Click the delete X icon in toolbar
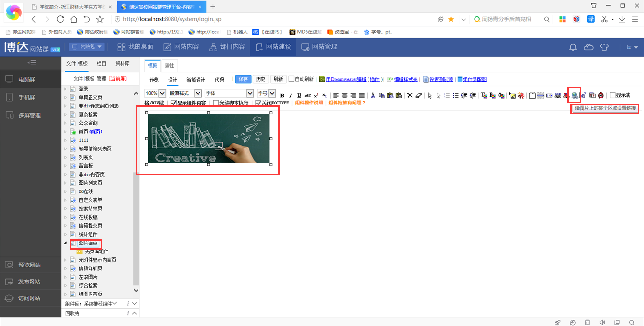This screenshot has width=644, height=326. (x=410, y=95)
